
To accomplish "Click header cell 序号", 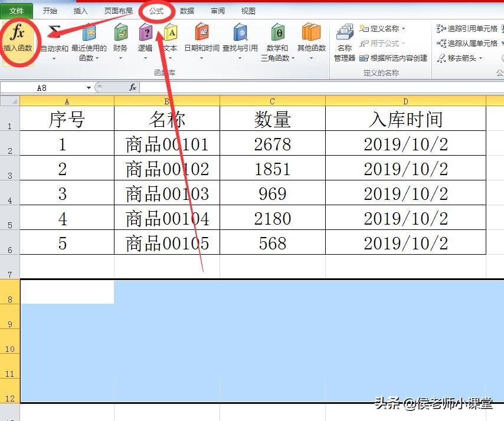I will [x=67, y=119].
